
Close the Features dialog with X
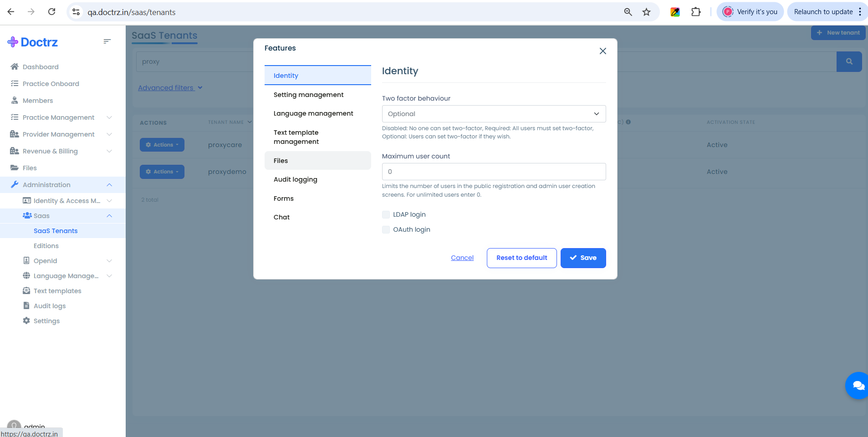click(602, 51)
